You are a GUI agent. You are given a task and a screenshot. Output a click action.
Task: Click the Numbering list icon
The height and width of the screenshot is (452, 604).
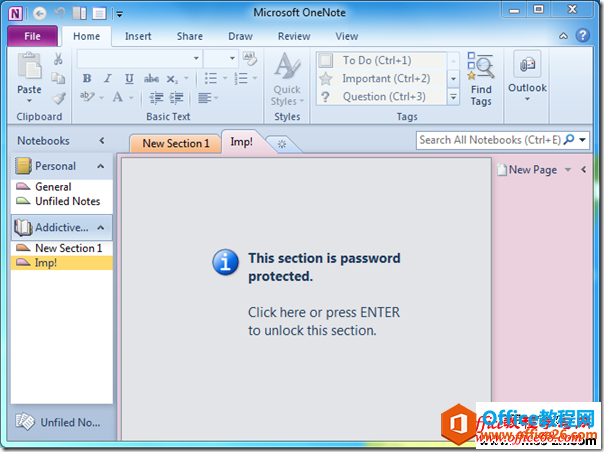click(241, 78)
